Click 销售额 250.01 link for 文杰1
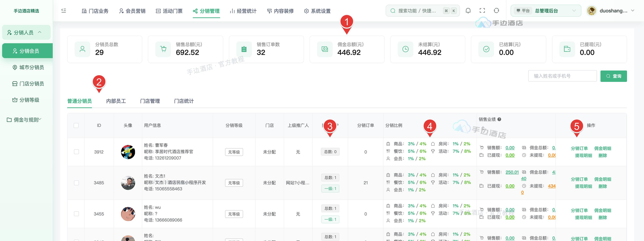 512,172
